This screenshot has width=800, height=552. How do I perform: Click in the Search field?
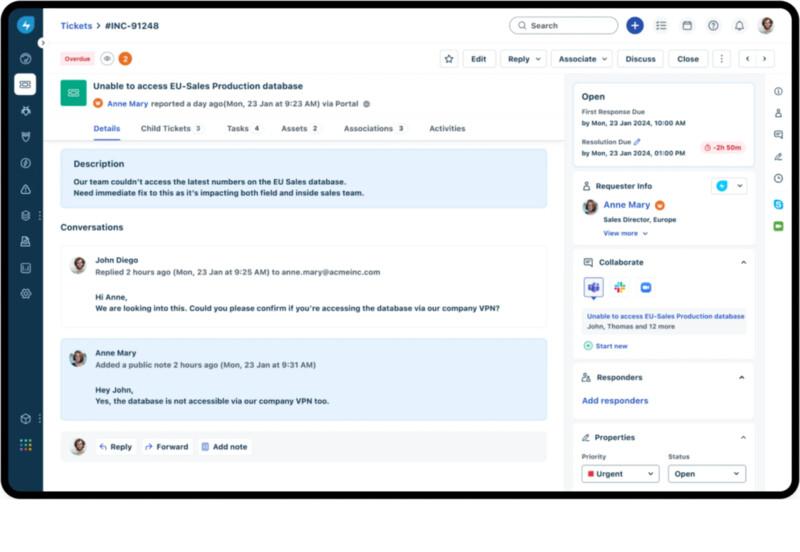pos(563,26)
